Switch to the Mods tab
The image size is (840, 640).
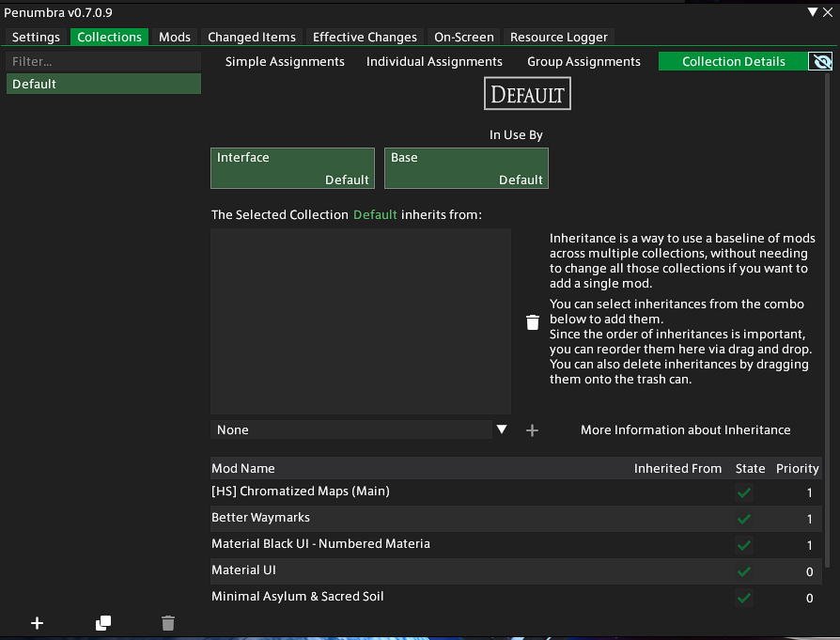coord(175,37)
